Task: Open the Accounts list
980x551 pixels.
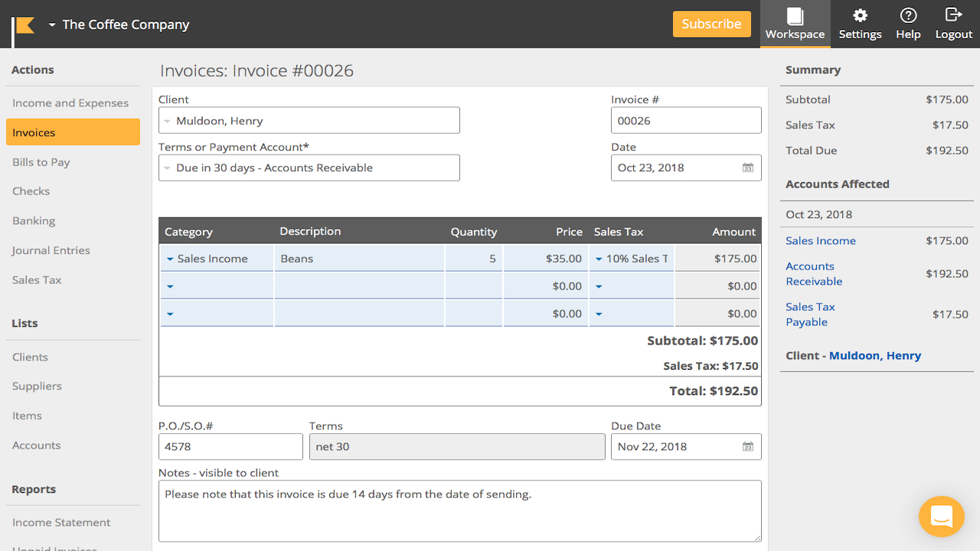Action: pyautogui.click(x=36, y=445)
